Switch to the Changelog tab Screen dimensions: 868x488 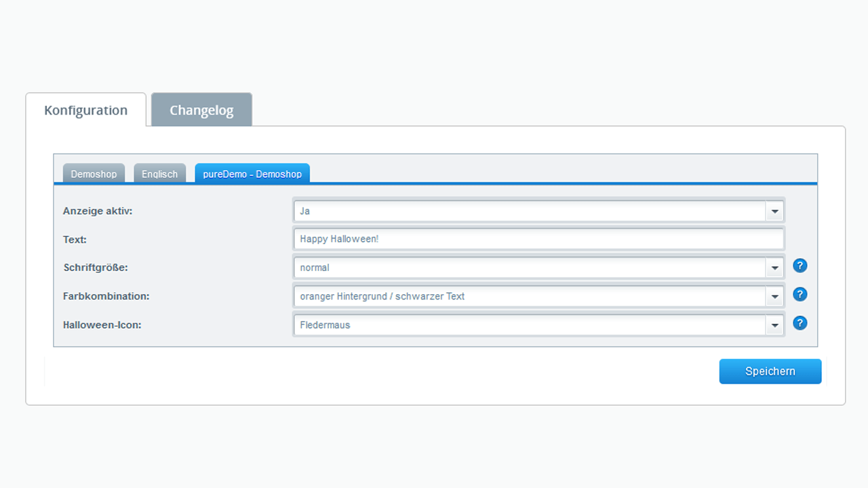click(201, 110)
